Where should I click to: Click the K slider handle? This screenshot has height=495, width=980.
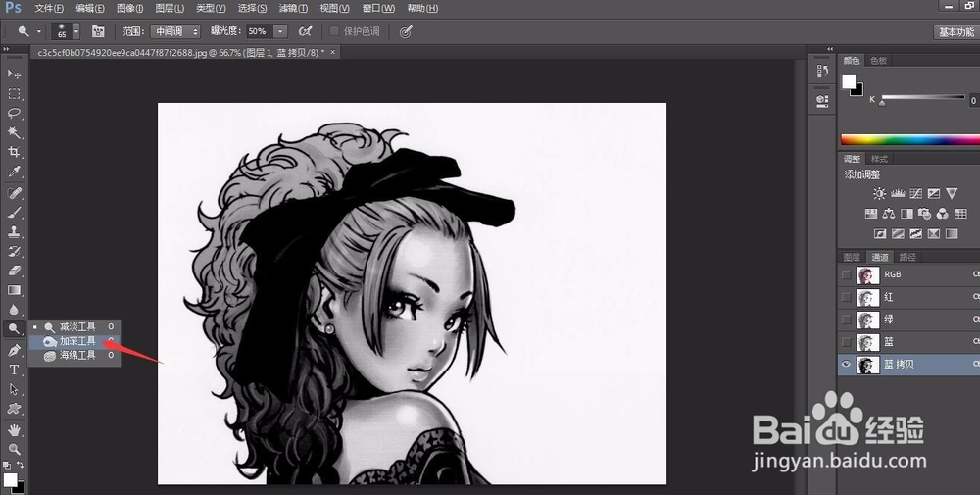coord(882,103)
